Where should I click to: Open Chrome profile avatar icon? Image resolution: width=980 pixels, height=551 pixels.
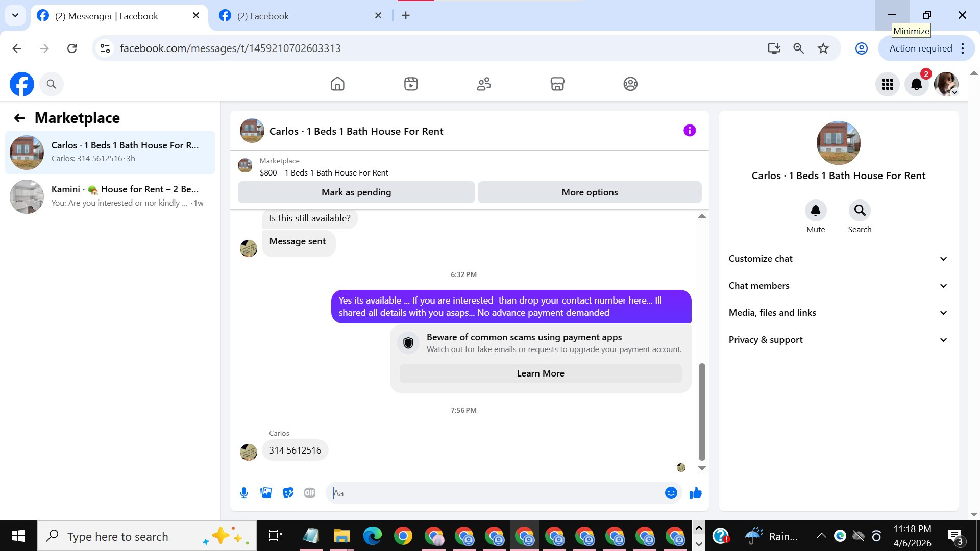[862, 48]
